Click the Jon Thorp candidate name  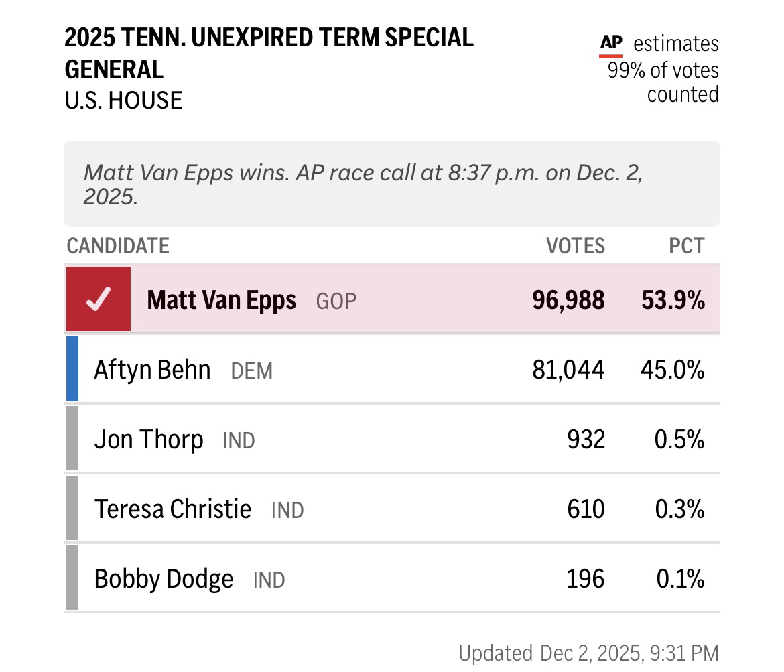coord(149,440)
